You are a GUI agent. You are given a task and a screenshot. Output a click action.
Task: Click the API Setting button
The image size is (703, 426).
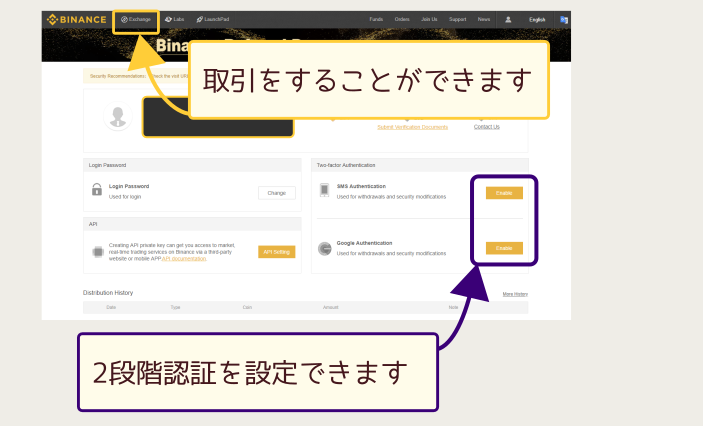[277, 252]
